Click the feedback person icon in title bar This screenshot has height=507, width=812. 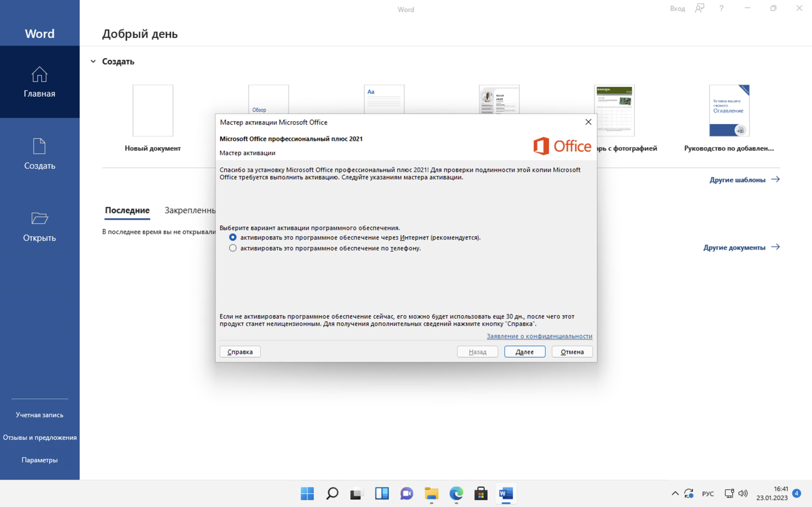pyautogui.click(x=699, y=8)
